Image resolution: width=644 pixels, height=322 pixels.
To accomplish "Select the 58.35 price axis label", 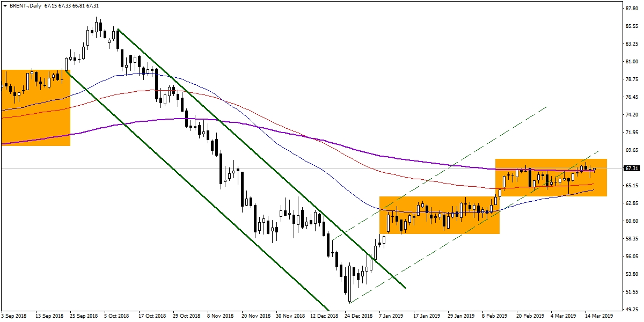I will [x=631, y=239].
